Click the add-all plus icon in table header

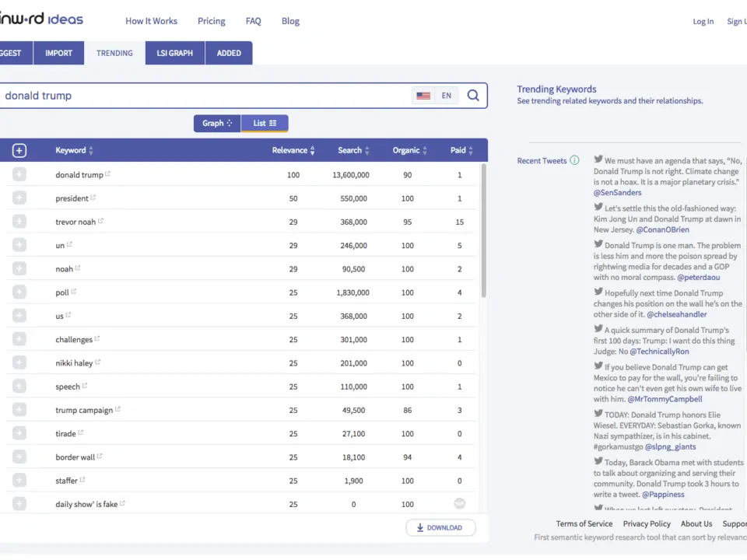point(19,150)
